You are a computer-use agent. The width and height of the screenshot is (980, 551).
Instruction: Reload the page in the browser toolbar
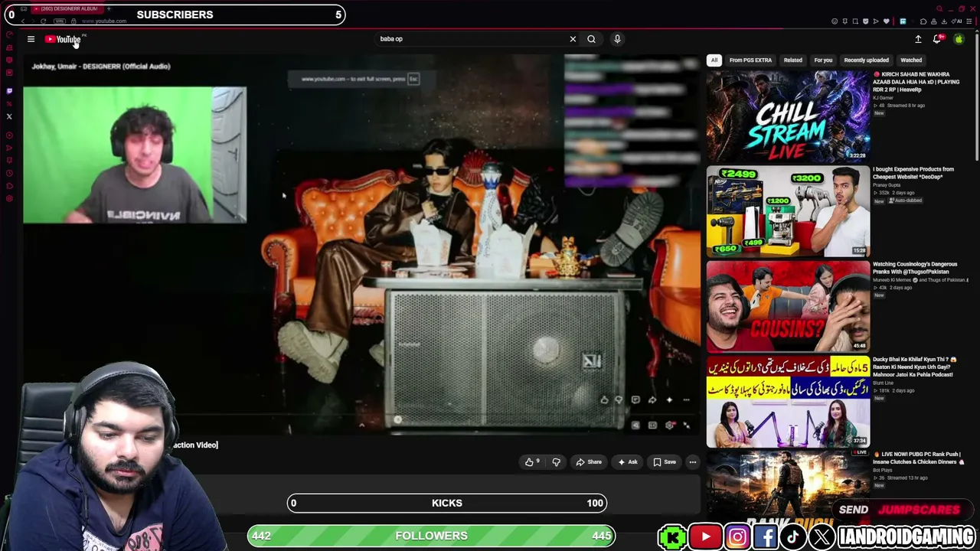pyautogui.click(x=43, y=21)
